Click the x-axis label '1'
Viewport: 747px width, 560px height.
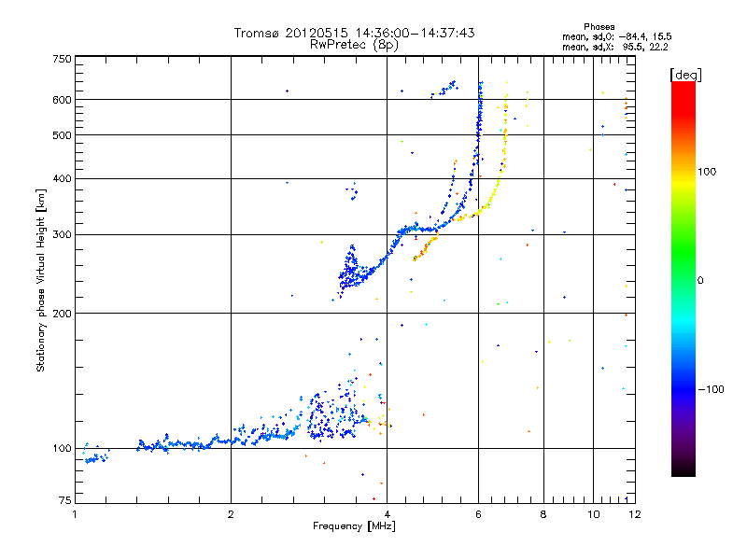click(x=75, y=514)
